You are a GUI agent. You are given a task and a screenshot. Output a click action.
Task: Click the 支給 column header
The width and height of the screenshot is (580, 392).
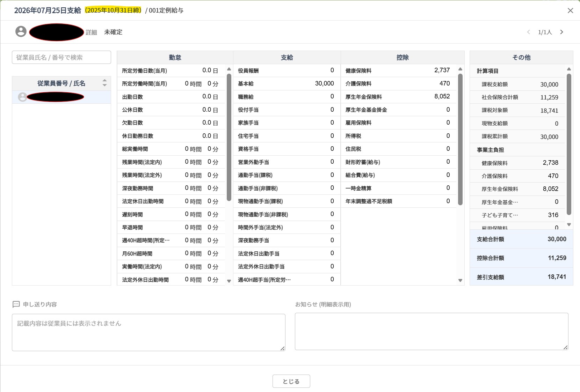coord(287,57)
